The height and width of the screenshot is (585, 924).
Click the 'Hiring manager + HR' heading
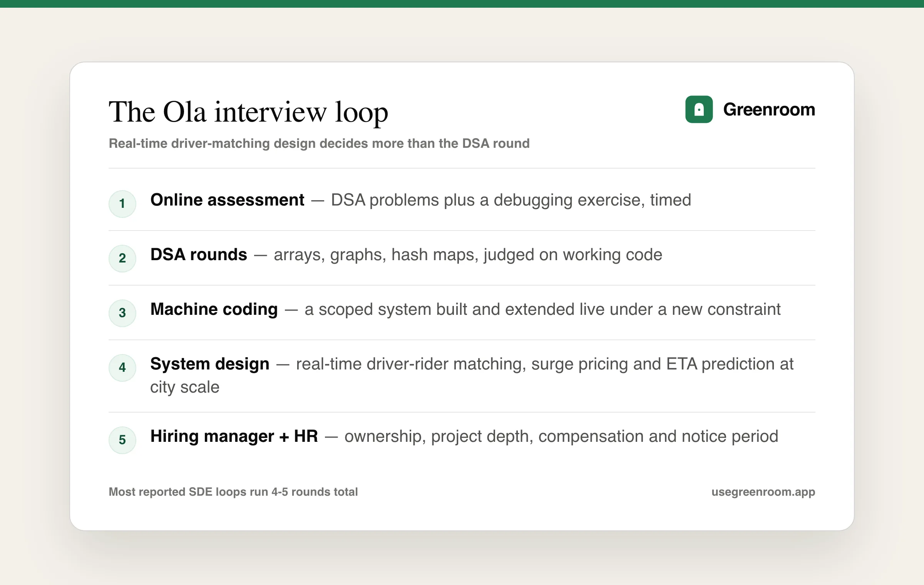(x=234, y=436)
